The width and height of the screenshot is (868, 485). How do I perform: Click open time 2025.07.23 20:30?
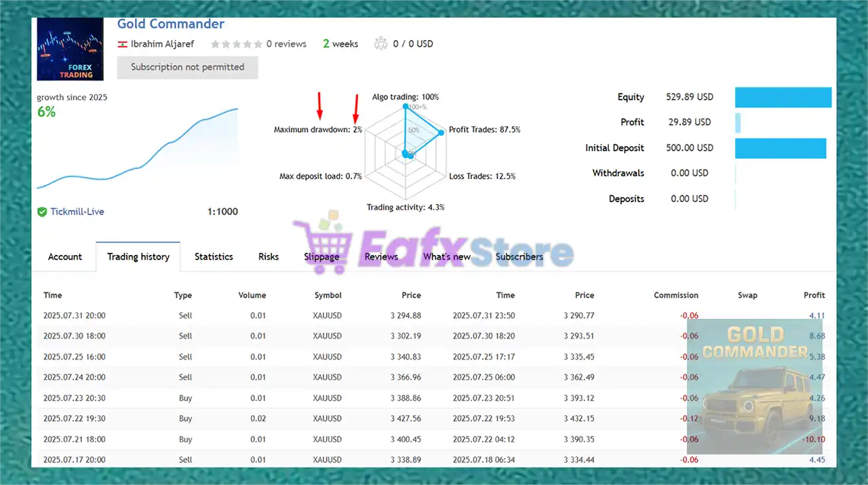coord(75,398)
